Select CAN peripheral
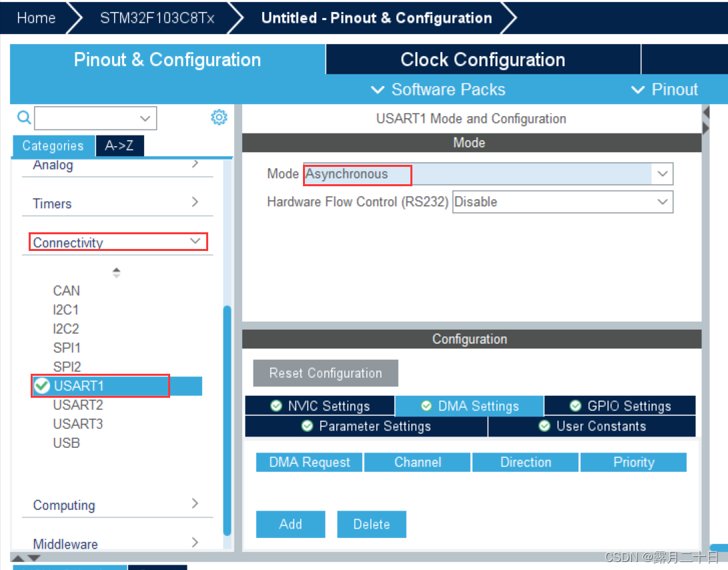 click(66, 291)
